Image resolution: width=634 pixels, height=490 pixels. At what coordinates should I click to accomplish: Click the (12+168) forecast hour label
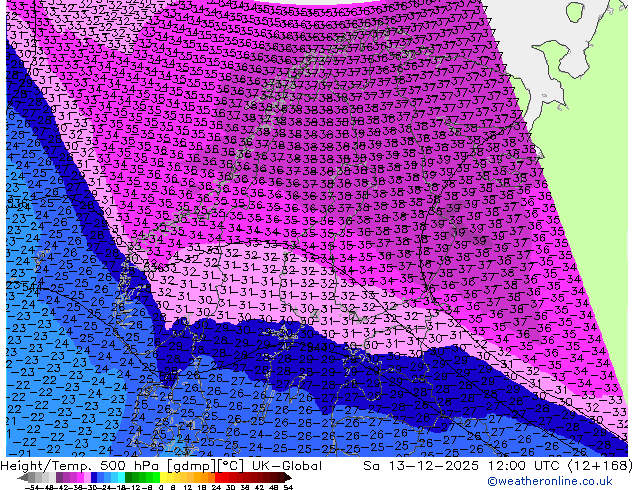pyautogui.click(x=600, y=466)
